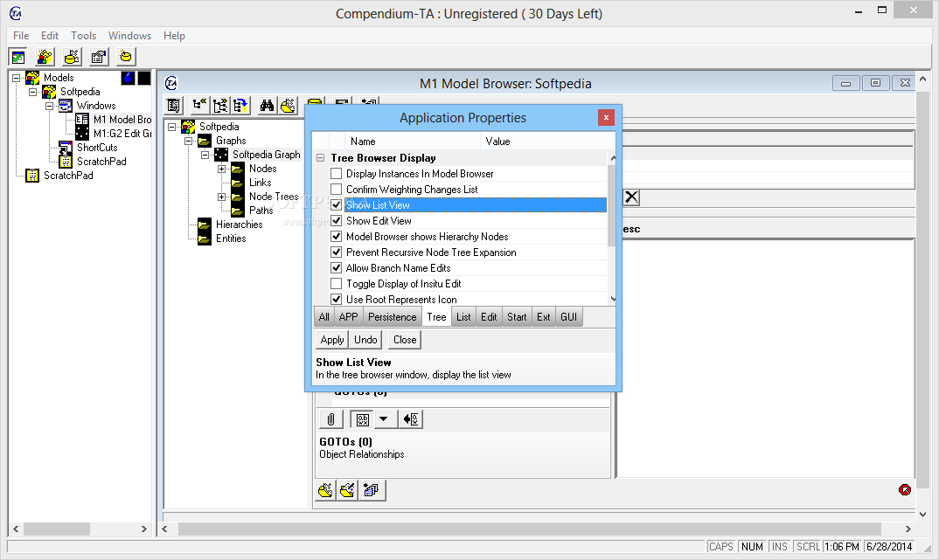This screenshot has width=939, height=560.
Task: Click the cylinder with sparkles icon in main toolbar
Action: pos(72,57)
